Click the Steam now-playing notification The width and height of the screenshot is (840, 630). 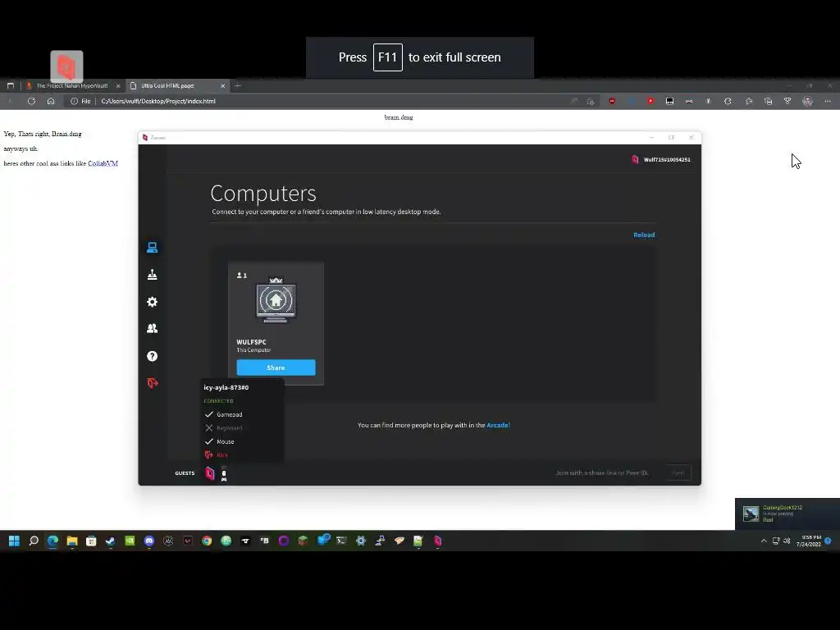787,514
